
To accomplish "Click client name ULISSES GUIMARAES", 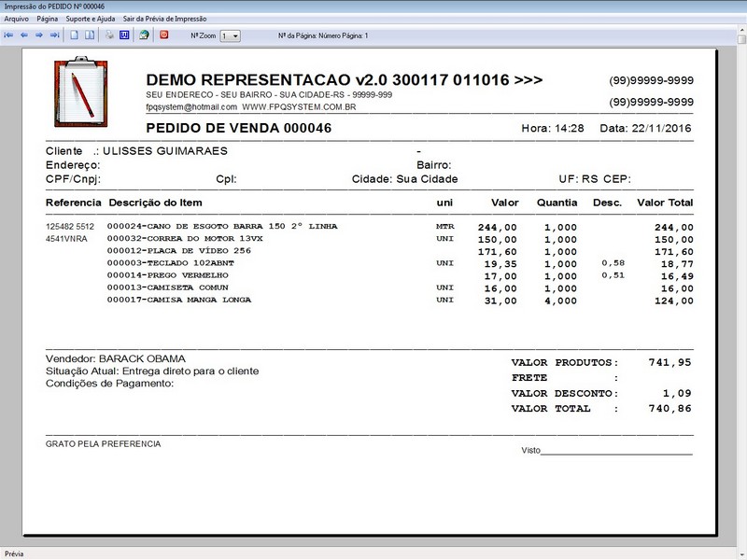I will [165, 151].
